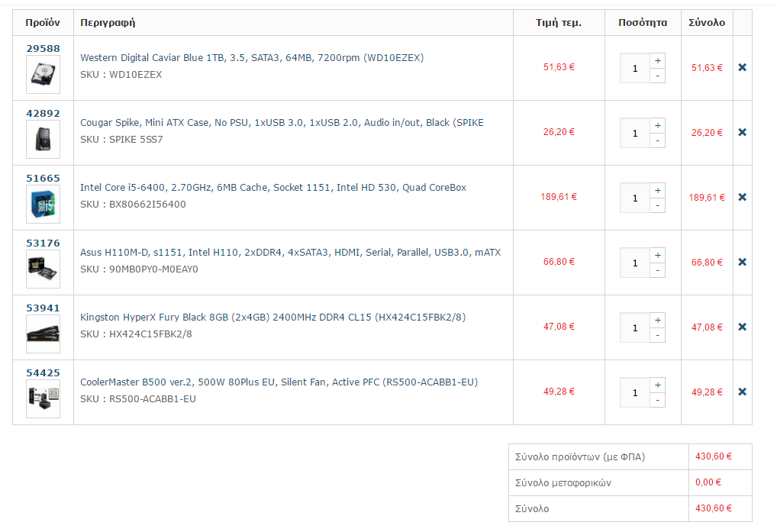Click the 'Προϊόν' column header
This screenshot has width=777, height=532.
[x=43, y=23]
